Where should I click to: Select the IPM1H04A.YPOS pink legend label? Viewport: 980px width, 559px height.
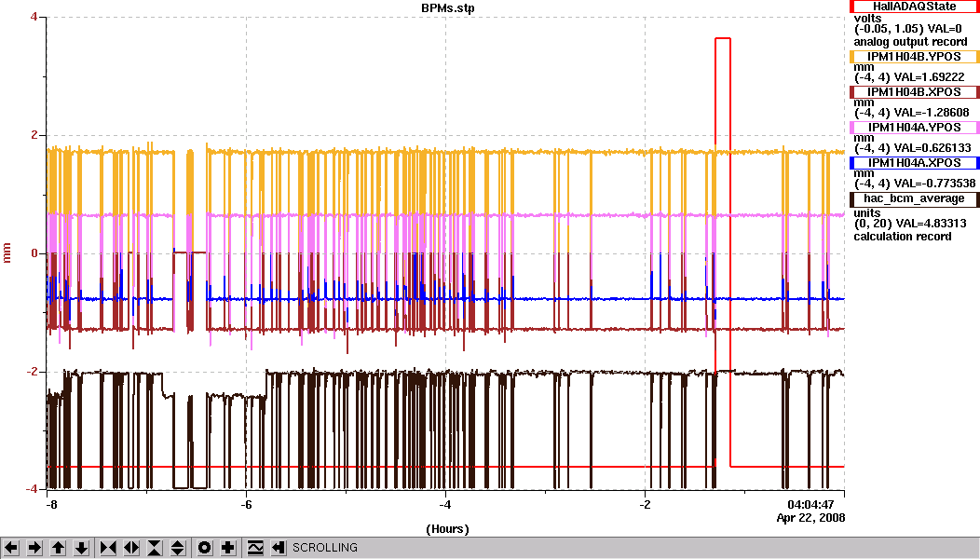tap(915, 128)
